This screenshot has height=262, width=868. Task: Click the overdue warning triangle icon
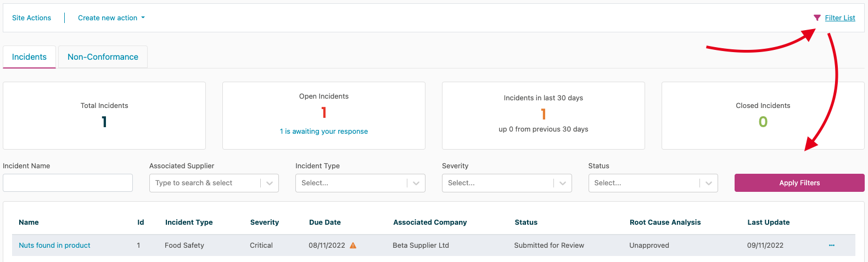click(x=353, y=246)
